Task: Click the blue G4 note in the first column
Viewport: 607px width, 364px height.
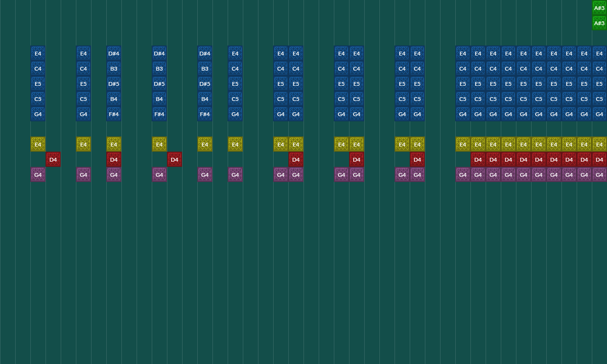Action: [x=37, y=114]
